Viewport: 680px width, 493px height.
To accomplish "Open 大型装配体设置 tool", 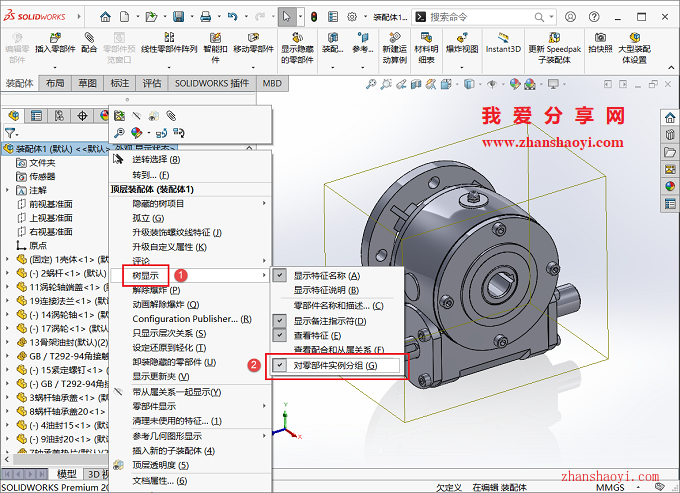I will tap(634, 48).
